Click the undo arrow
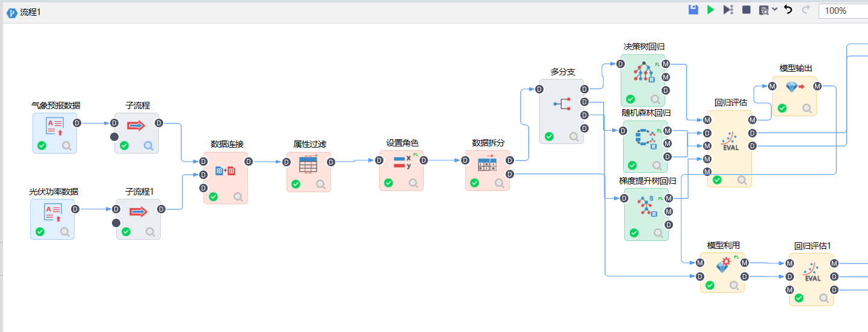 tap(788, 10)
